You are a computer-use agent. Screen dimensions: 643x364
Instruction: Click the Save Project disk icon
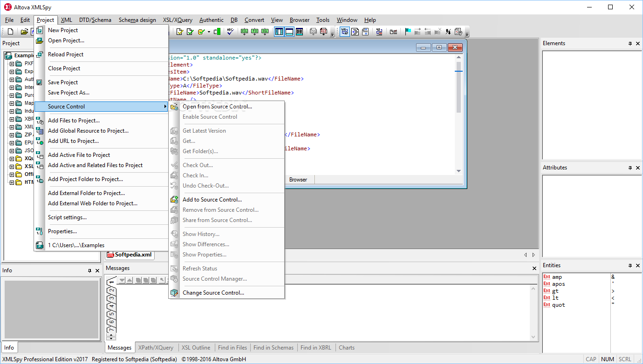pyautogui.click(x=40, y=82)
